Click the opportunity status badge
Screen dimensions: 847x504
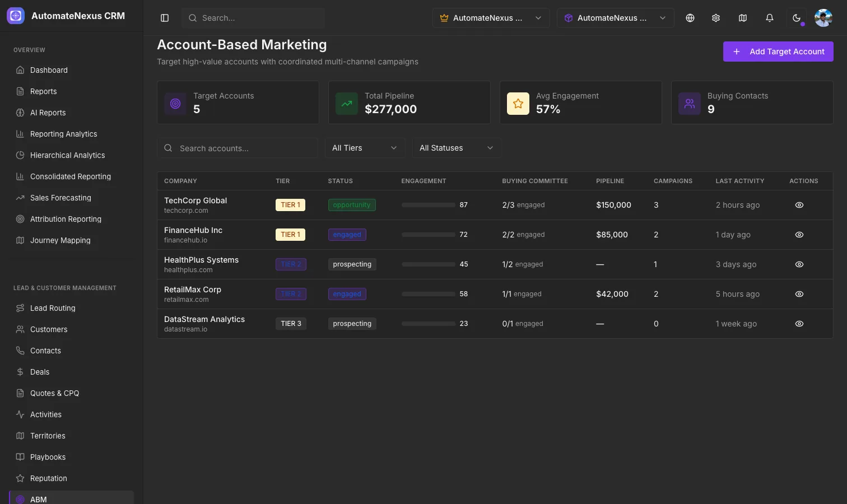coord(352,205)
